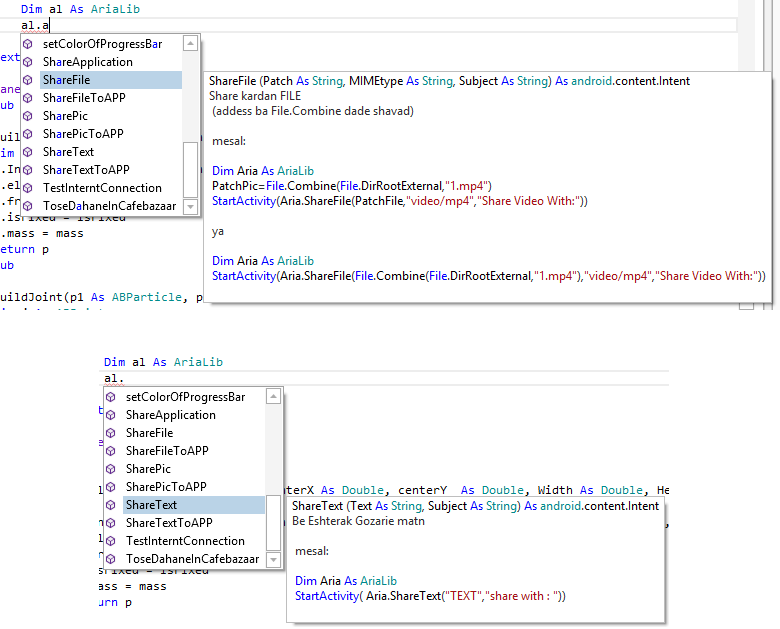Image resolution: width=780 pixels, height=629 pixels.
Task: Choose ShareApplication in the bottom autocomplete list
Action: 170,415
